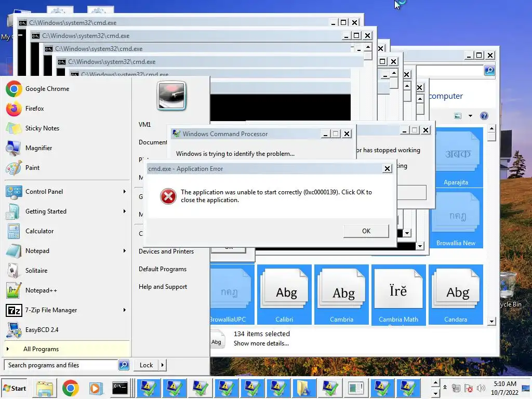This screenshot has width=532, height=399.
Task: Open Windows Media Player from the taskbar
Action: [x=96, y=388]
